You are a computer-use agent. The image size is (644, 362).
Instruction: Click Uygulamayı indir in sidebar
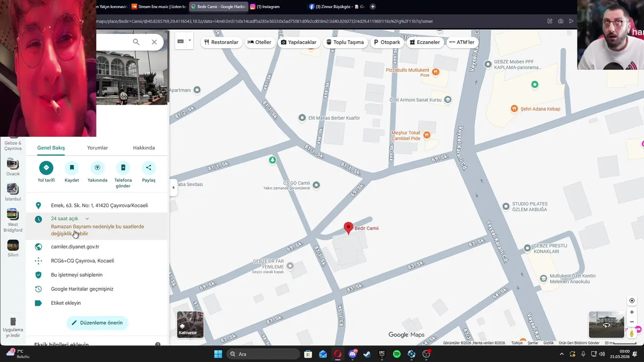click(13, 327)
